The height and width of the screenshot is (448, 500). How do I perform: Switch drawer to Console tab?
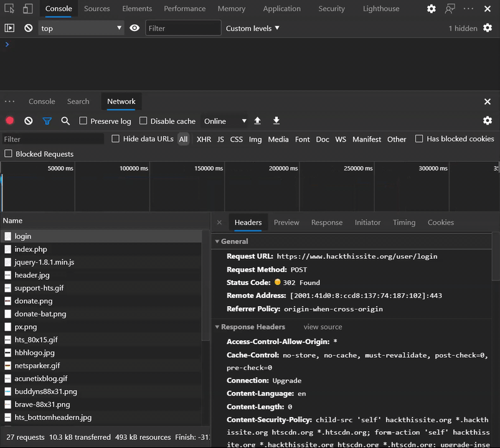coord(42,101)
